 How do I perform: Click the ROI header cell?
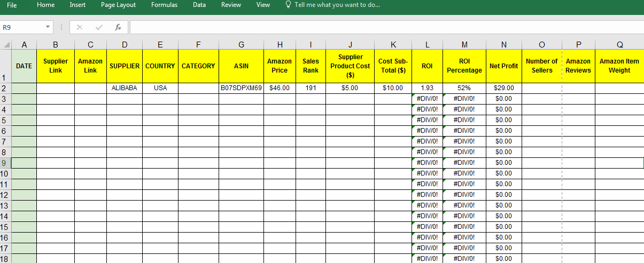(427, 66)
